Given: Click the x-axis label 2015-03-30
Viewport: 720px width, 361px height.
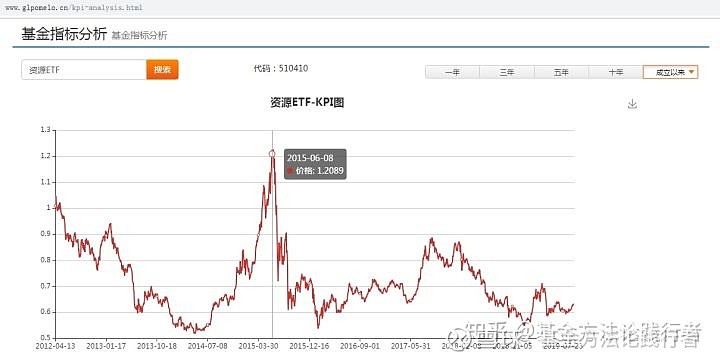Looking at the screenshot, I should [x=259, y=346].
